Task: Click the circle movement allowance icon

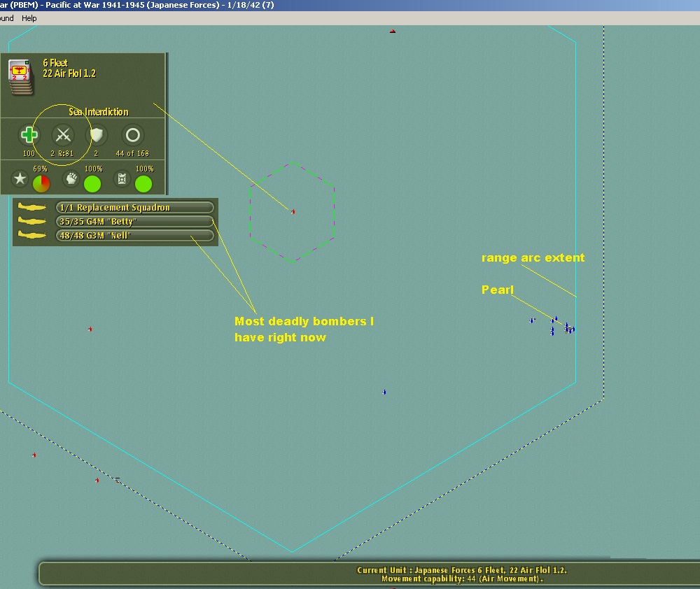Action: (132, 135)
